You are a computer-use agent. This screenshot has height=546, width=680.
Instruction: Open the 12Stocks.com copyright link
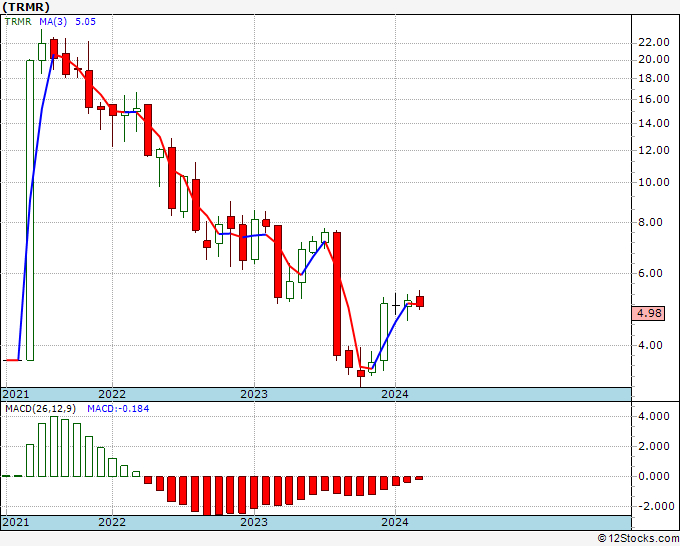tap(638, 539)
